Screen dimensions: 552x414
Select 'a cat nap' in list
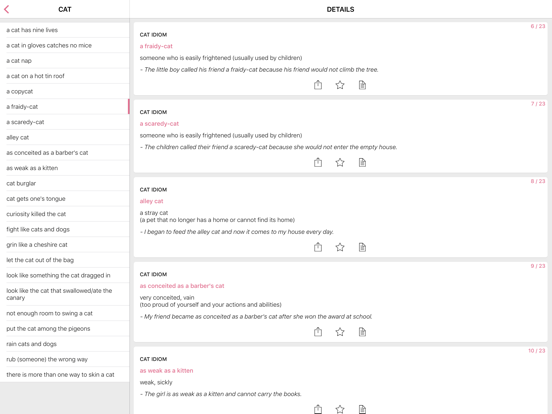click(65, 61)
